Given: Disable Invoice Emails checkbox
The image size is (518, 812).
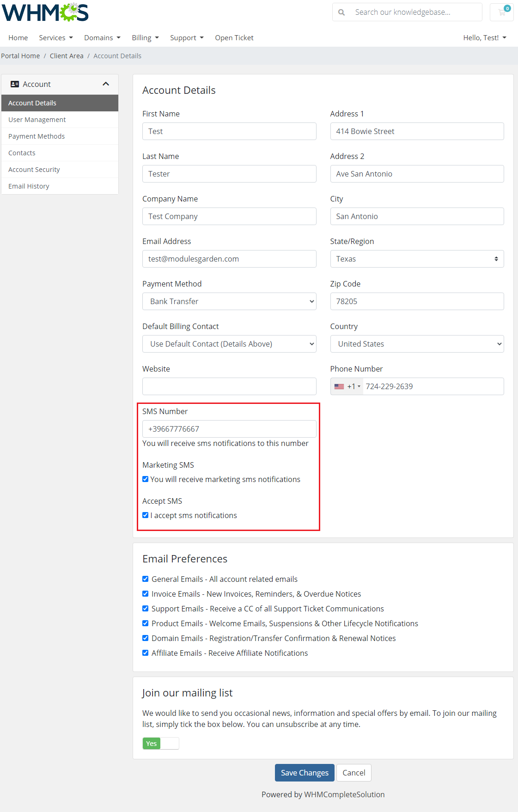Looking at the screenshot, I should pos(146,594).
